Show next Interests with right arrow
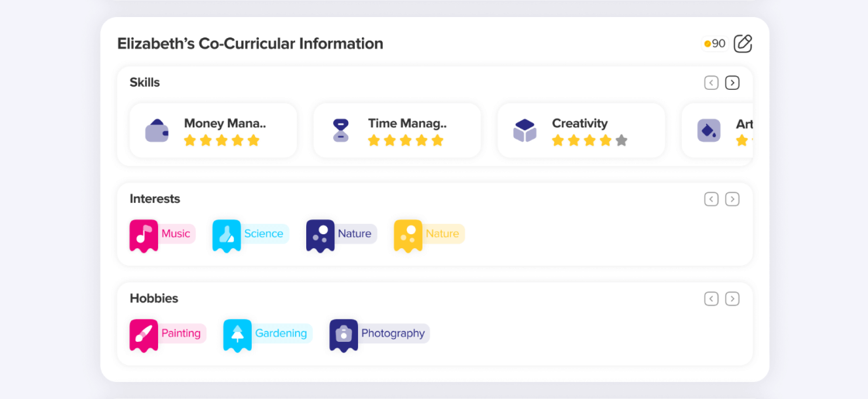The height and width of the screenshot is (399, 868). [732, 199]
